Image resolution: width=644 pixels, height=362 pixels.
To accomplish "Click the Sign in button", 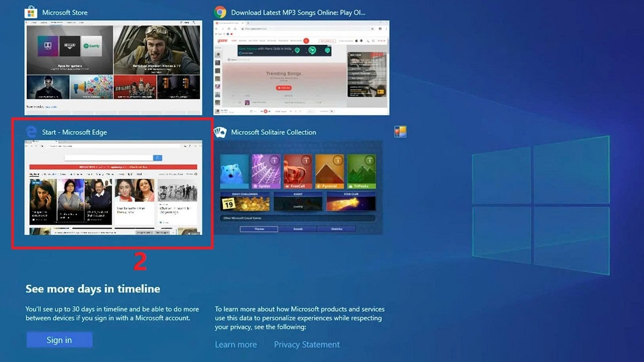I will (x=59, y=340).
